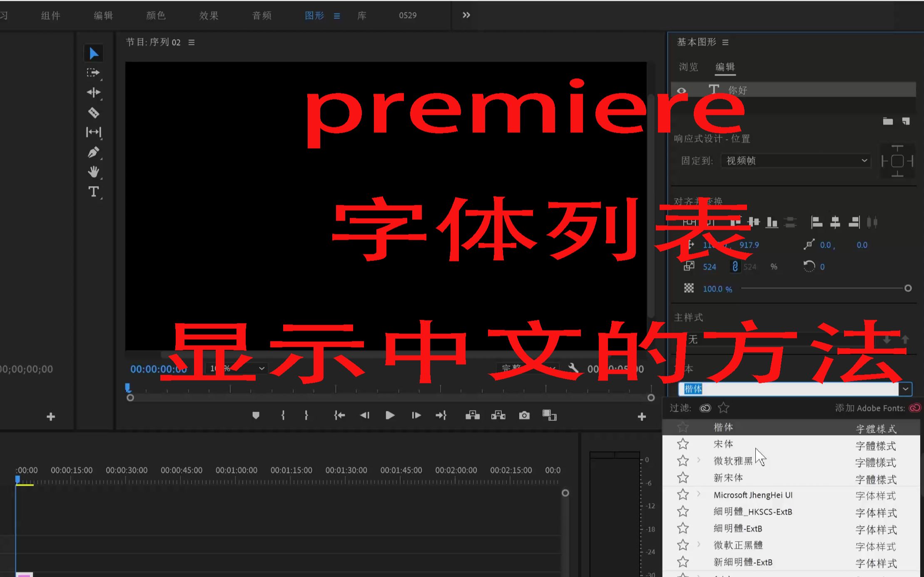924x577 pixels.
Task: Open the 节目 序列 02 panel menu
Action: (x=192, y=42)
